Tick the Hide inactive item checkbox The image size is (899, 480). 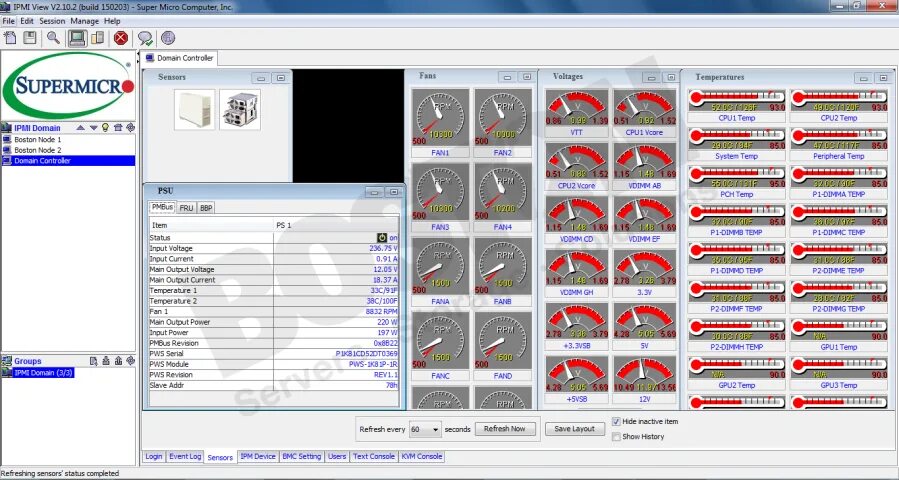[x=616, y=422]
